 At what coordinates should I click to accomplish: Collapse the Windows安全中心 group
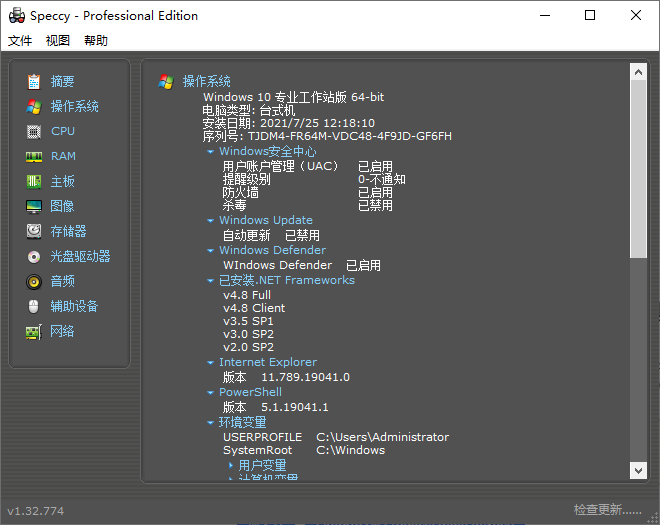210,152
